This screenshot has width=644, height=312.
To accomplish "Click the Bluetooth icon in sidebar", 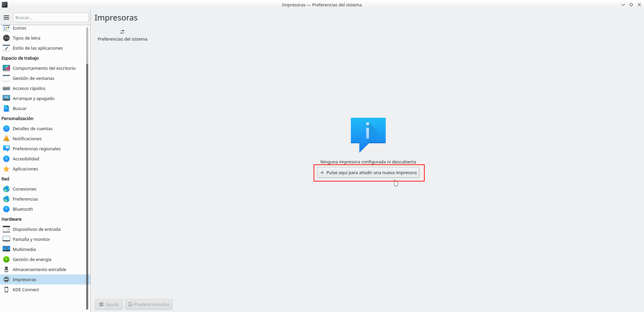I will 6,209.
